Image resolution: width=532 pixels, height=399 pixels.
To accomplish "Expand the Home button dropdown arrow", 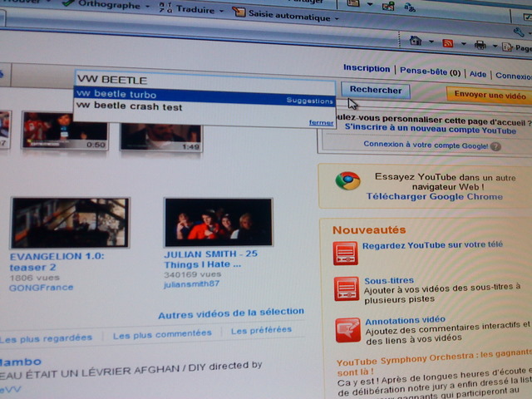I will point(431,42).
